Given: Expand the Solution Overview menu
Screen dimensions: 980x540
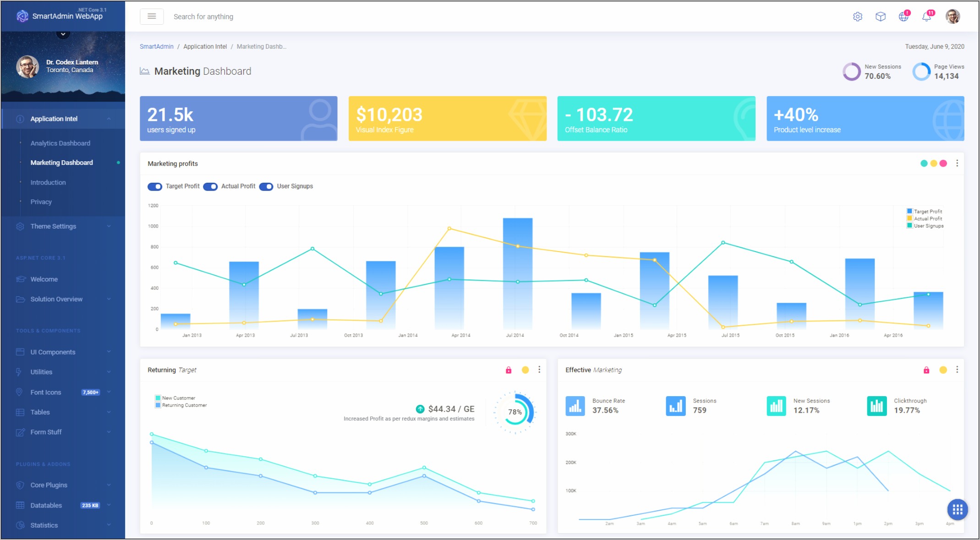Looking at the screenshot, I should tap(63, 299).
